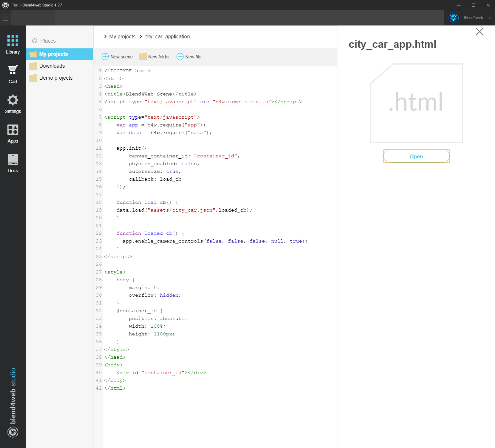Click the Places globe icon
The height and width of the screenshot is (448, 495).
pyautogui.click(x=35, y=41)
